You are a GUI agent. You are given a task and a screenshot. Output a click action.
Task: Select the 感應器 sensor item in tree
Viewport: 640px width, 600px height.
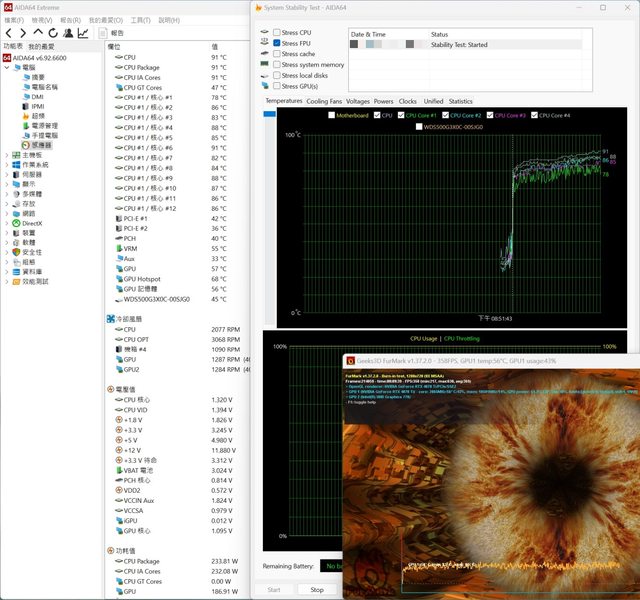41,145
